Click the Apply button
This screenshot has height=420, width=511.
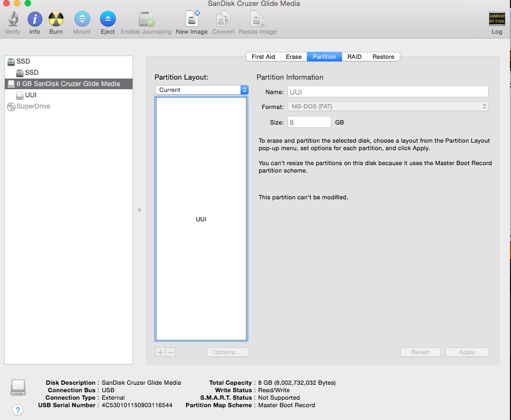pos(467,352)
